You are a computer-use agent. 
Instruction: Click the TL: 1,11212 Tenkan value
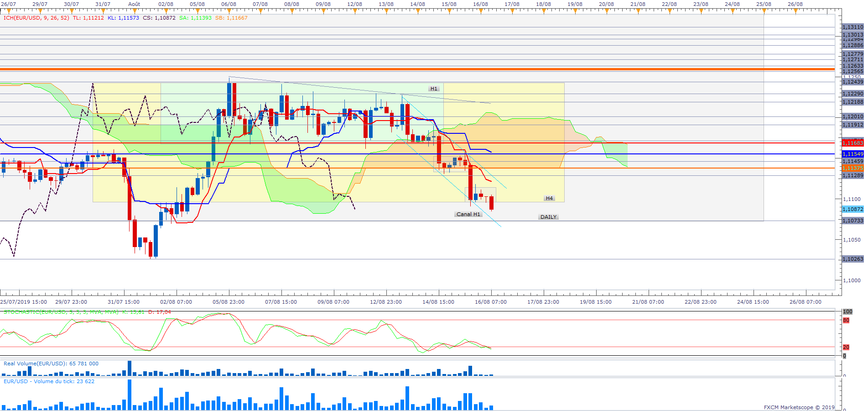(88, 18)
